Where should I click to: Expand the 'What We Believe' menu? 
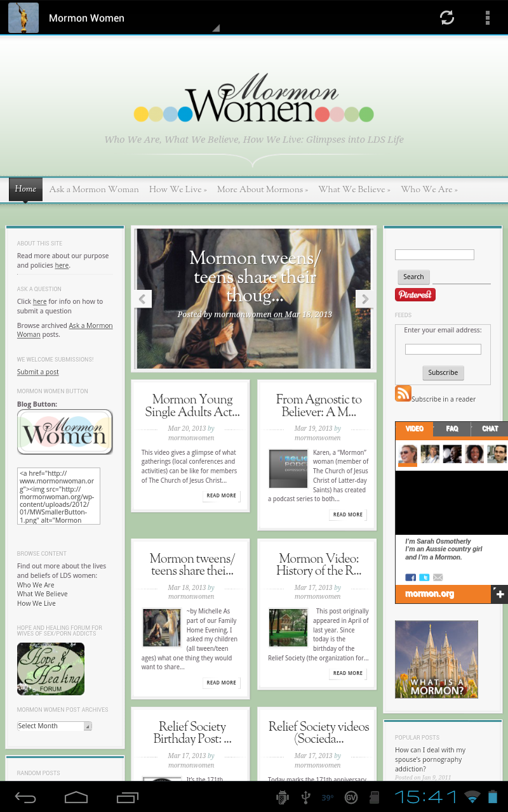coord(354,189)
